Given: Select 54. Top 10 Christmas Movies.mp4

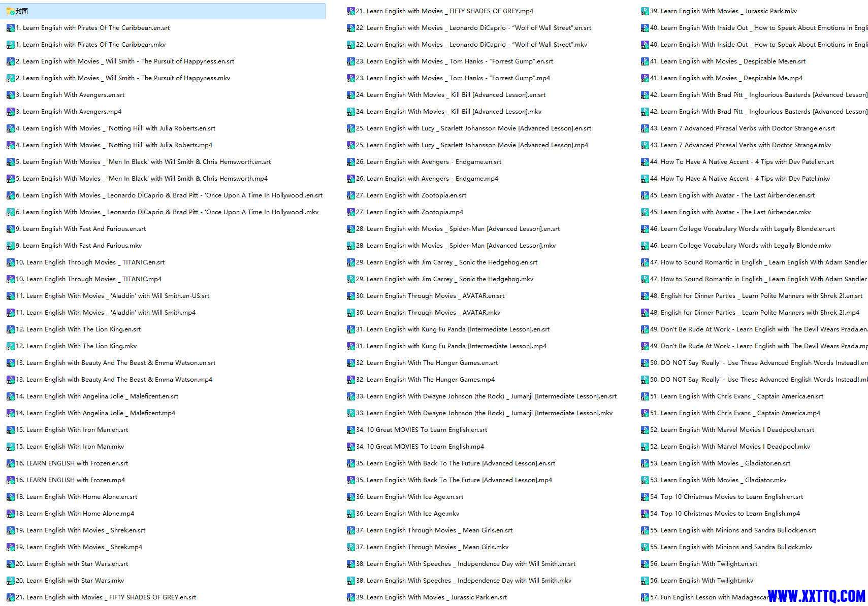Looking at the screenshot, I should (725, 513).
